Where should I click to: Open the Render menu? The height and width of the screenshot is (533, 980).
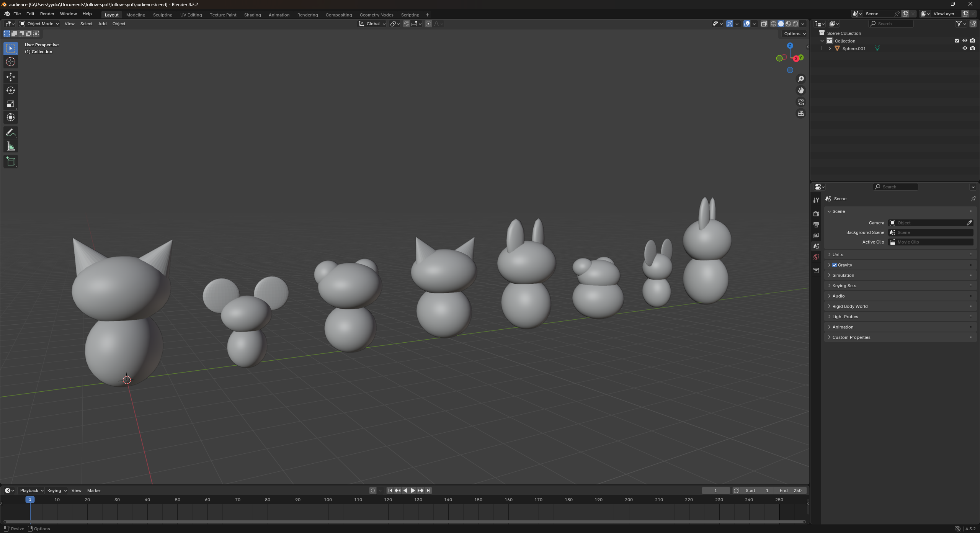[47, 14]
